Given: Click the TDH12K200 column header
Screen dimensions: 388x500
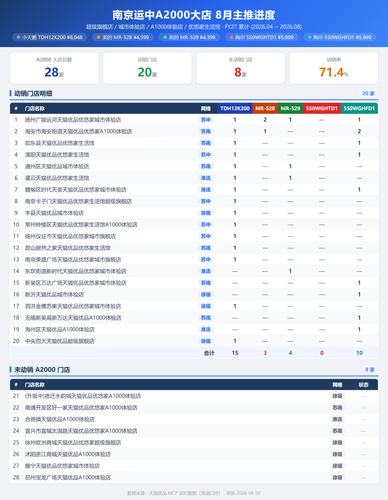Looking at the screenshot, I should (x=235, y=108).
